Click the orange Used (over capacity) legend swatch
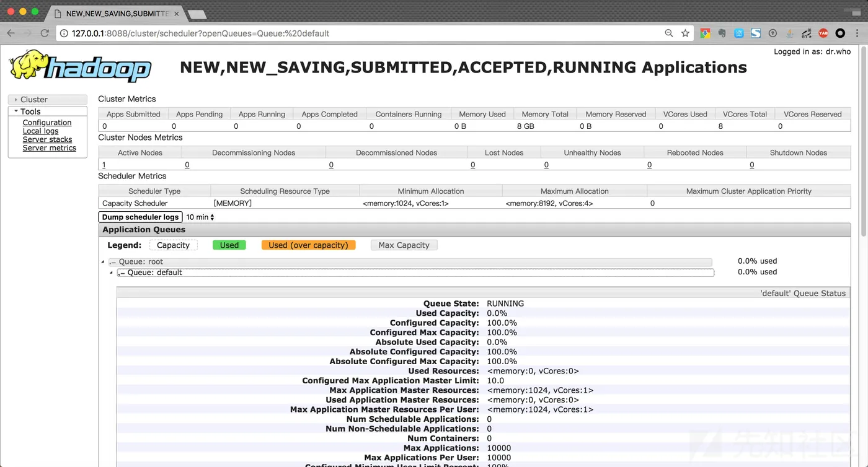 point(309,245)
